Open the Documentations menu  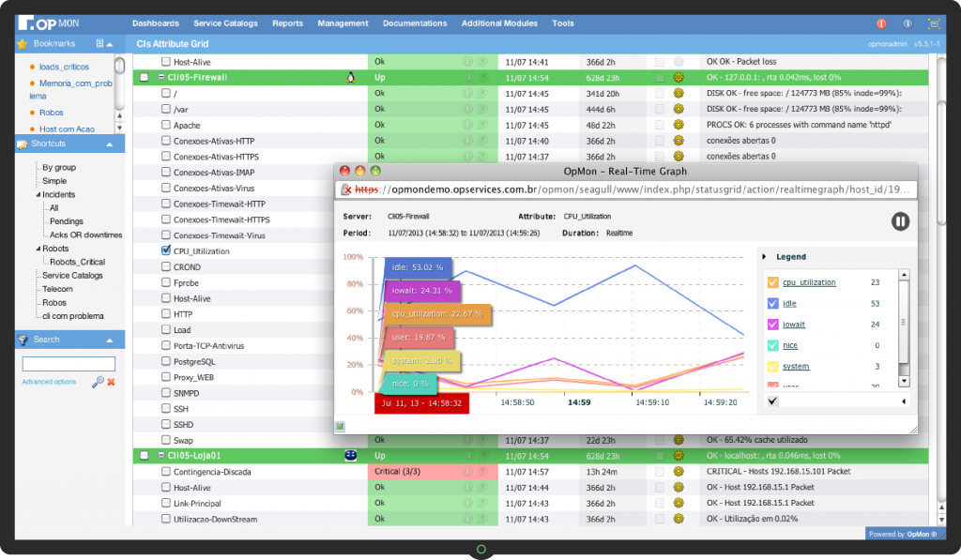(x=415, y=23)
